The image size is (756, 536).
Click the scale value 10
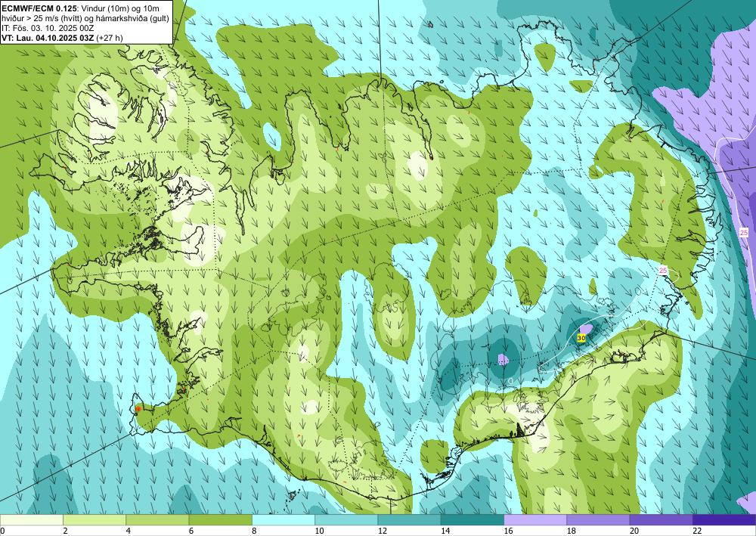(319, 531)
